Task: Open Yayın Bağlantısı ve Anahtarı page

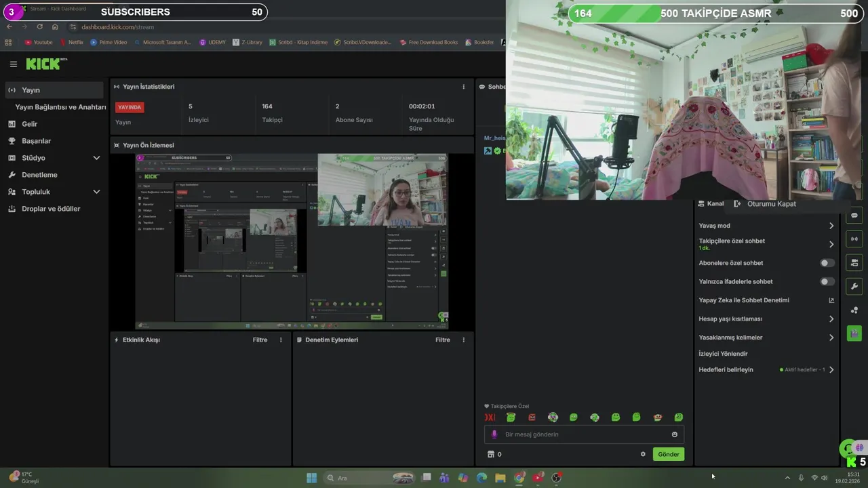Action: tap(60, 107)
